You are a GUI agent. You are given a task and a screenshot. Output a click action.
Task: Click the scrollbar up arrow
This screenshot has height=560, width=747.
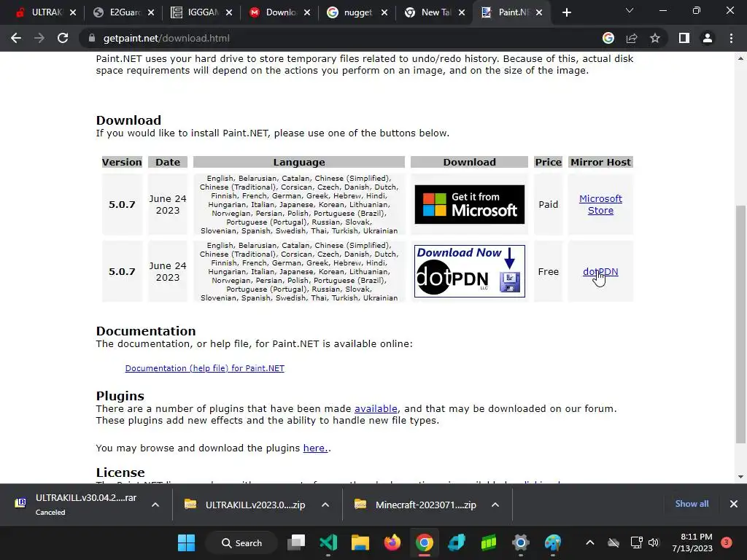740,58
